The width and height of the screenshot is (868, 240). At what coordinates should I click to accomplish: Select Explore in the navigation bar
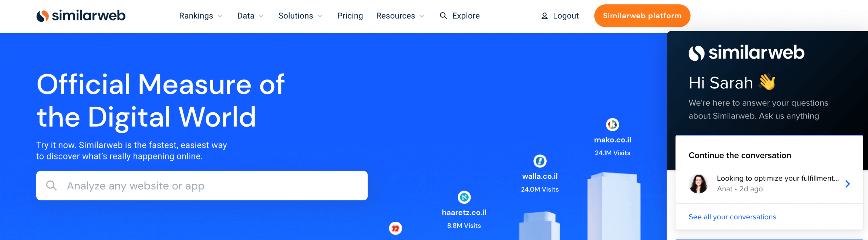(466, 16)
